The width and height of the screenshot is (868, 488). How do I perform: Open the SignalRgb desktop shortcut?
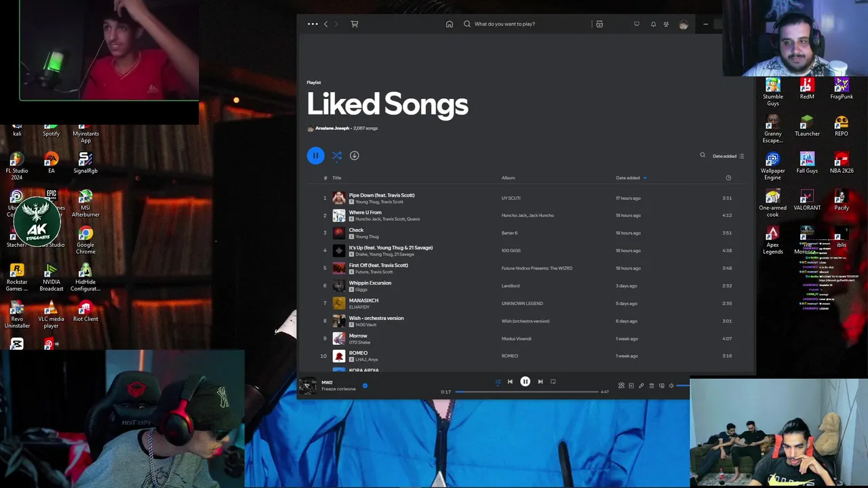(85, 162)
